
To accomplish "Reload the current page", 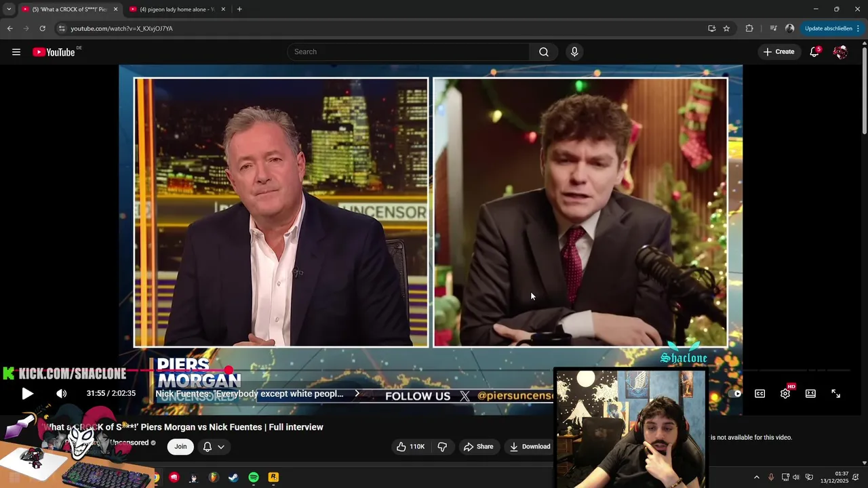I will [x=42, y=28].
